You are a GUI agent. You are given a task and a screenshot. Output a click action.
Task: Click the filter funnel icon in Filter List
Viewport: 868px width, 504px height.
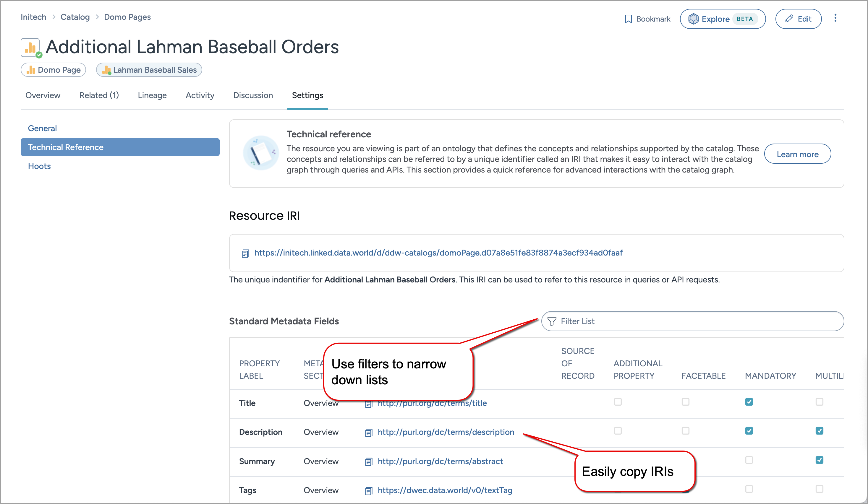tap(553, 321)
